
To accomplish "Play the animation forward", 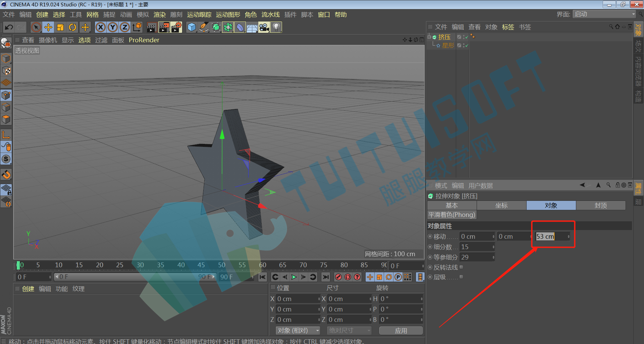I will 294,277.
